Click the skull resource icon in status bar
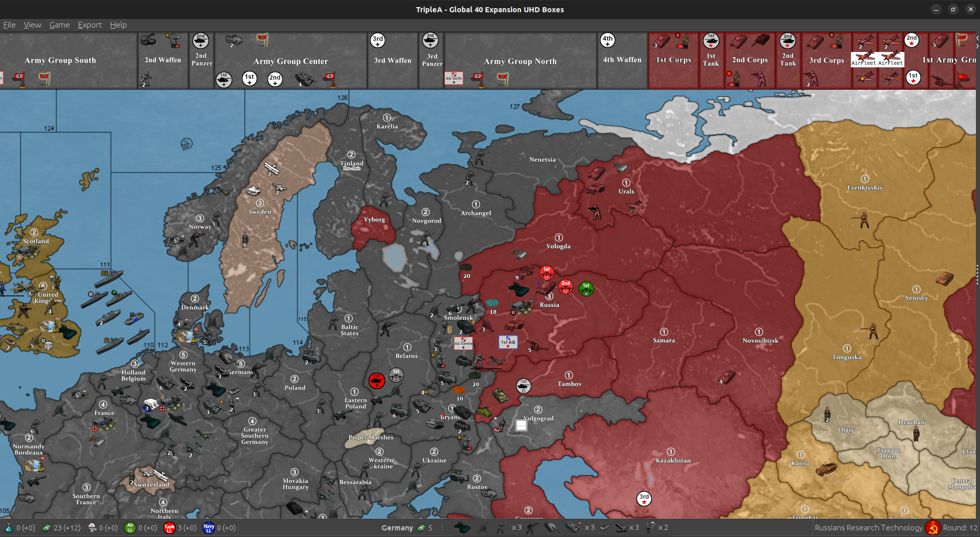The width and height of the screenshot is (980, 537). pyautogui.click(x=92, y=528)
